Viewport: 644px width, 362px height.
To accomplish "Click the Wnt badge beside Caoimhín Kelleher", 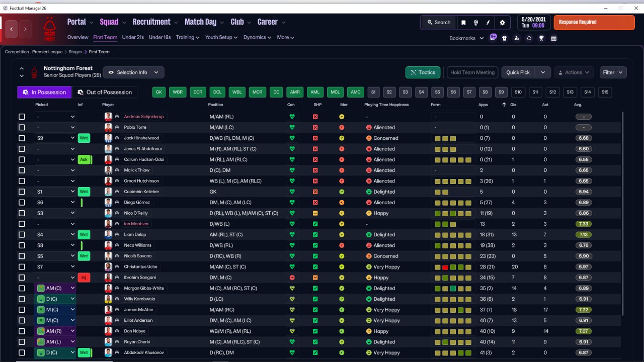I will [x=84, y=192].
